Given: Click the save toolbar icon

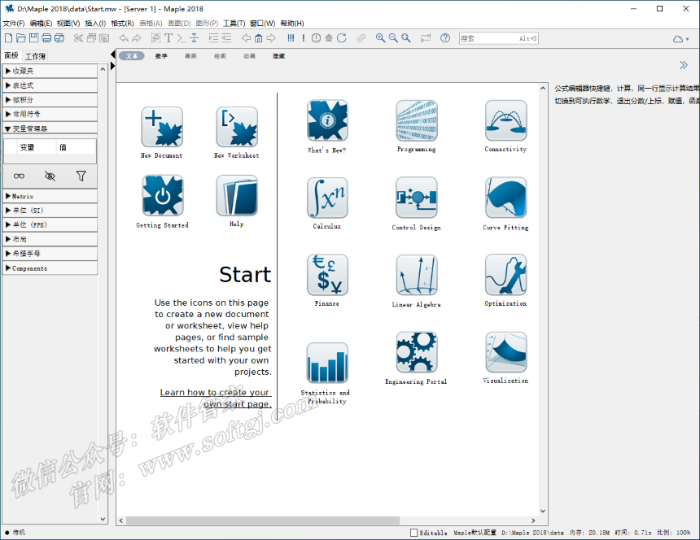Looking at the screenshot, I should point(33,38).
